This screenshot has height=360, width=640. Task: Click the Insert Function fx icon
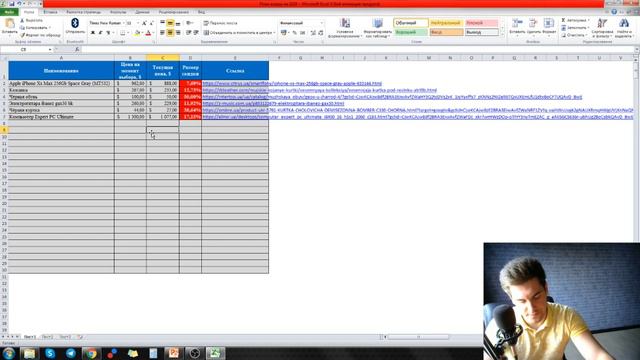[77, 49]
